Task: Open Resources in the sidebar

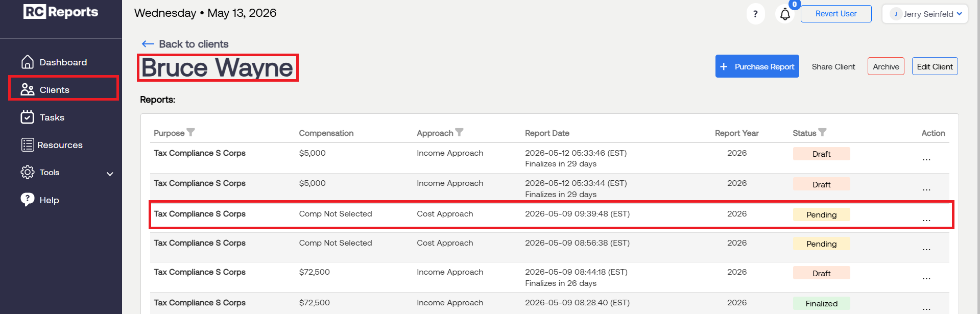Action: click(x=60, y=144)
